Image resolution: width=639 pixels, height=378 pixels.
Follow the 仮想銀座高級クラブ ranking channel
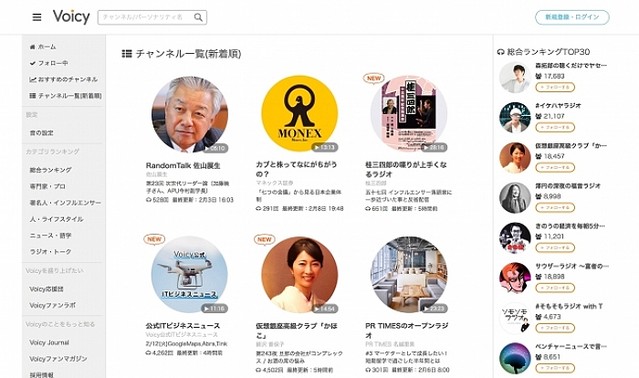[x=555, y=167]
